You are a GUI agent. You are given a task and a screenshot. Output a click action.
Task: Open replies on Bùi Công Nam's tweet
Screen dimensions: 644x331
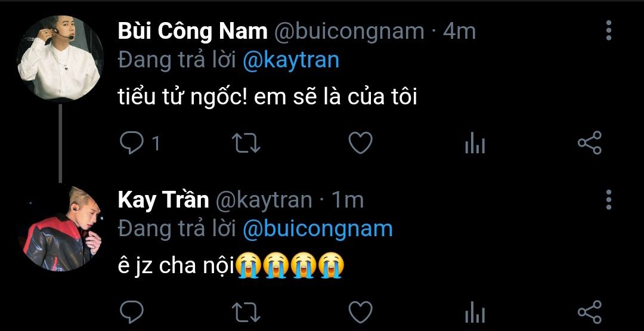(x=131, y=143)
